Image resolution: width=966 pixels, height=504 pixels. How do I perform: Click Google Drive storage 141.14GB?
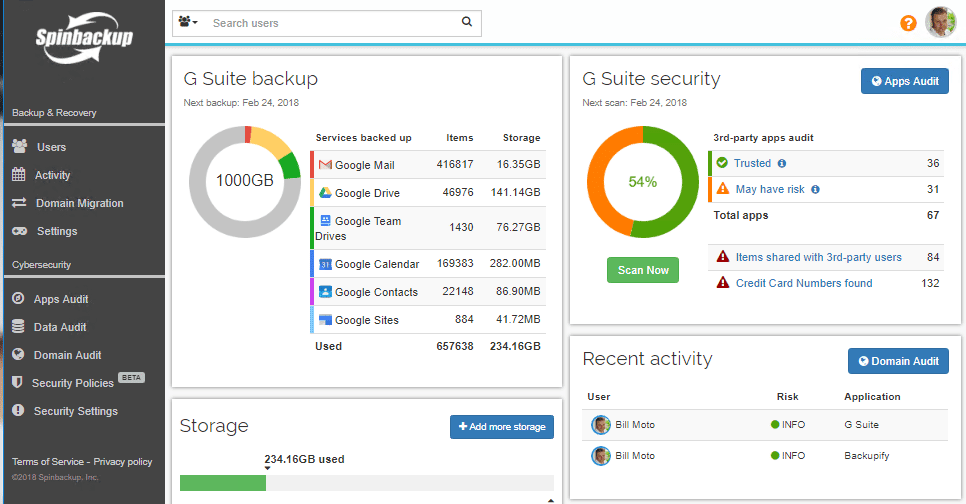pyautogui.click(x=515, y=192)
